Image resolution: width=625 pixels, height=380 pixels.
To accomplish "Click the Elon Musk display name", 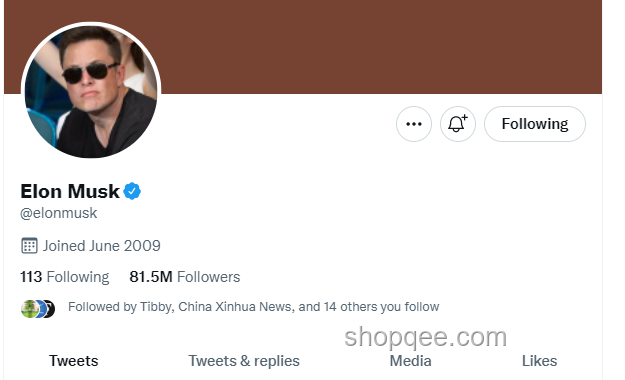I will pos(70,191).
